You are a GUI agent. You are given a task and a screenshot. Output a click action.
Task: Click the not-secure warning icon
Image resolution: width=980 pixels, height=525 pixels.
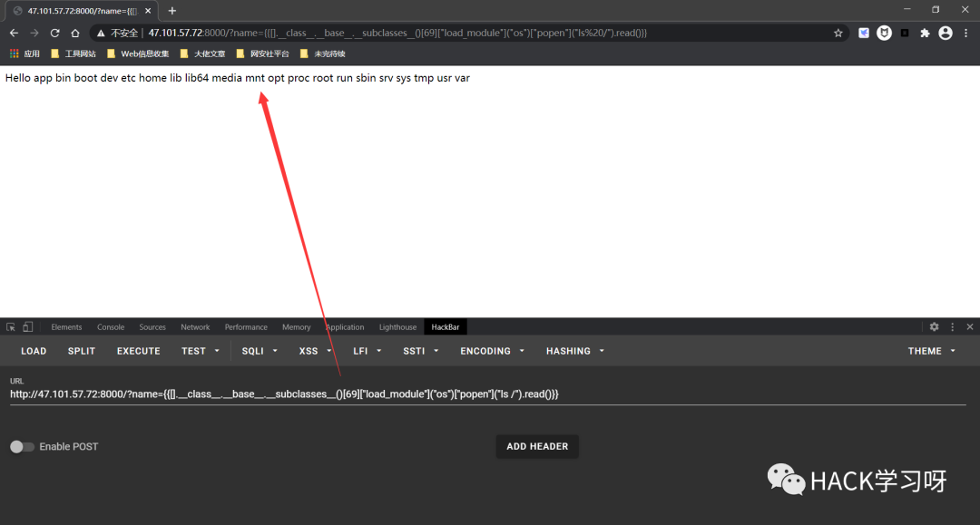(x=101, y=33)
